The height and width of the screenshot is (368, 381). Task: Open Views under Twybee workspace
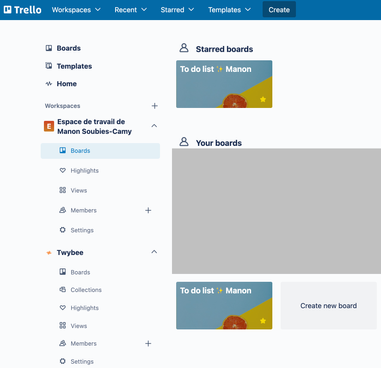(x=79, y=326)
